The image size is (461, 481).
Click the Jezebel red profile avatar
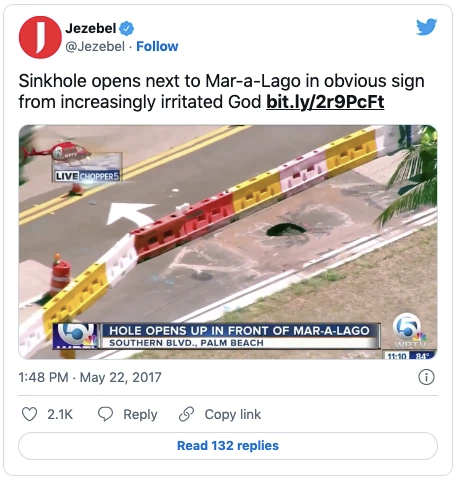tap(40, 37)
